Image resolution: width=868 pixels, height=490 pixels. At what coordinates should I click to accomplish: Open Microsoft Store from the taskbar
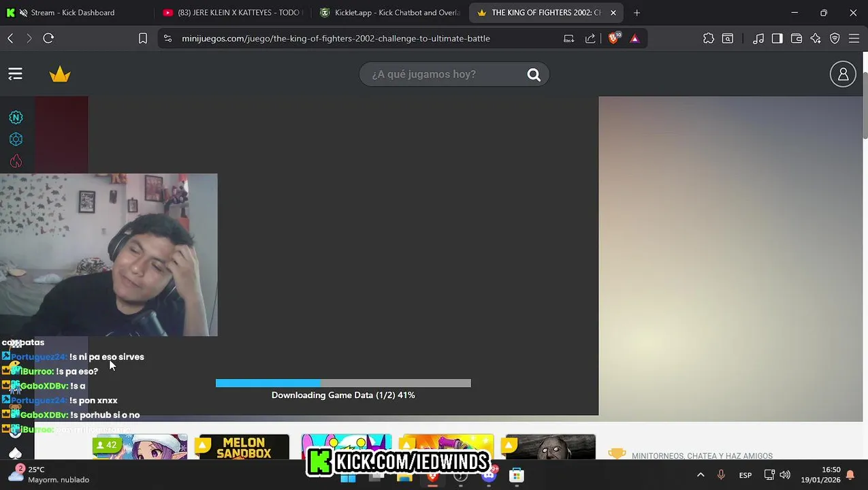517,475
